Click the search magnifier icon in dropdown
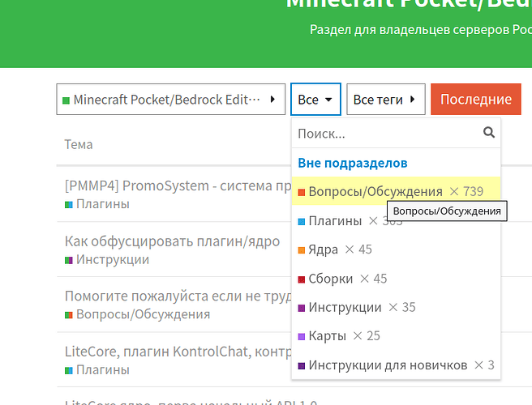 [x=488, y=132]
